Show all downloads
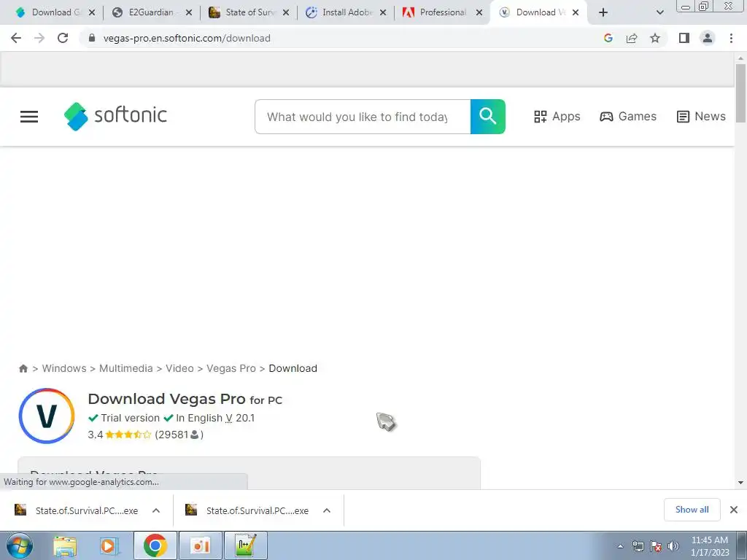The image size is (747, 560). point(692,510)
